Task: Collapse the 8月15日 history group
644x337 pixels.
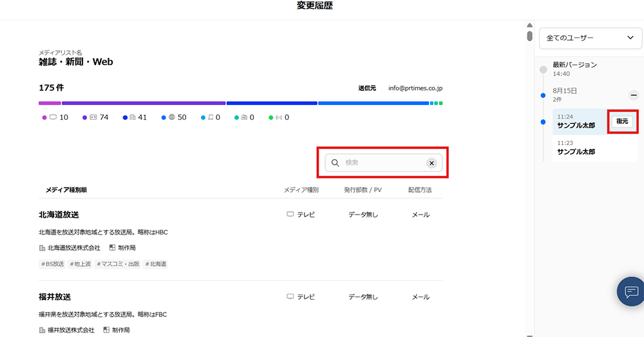Action: tap(634, 95)
